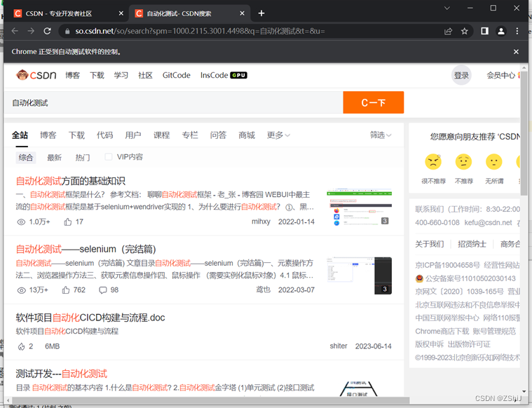This screenshot has height=408, width=532.
Task: Click the 登录 login button
Action: click(x=461, y=75)
